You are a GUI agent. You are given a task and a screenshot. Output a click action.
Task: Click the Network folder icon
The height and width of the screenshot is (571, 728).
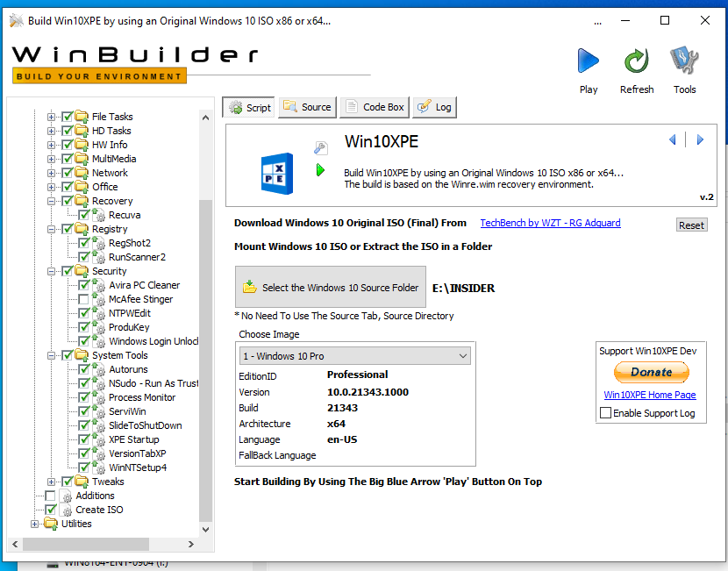[x=82, y=173]
